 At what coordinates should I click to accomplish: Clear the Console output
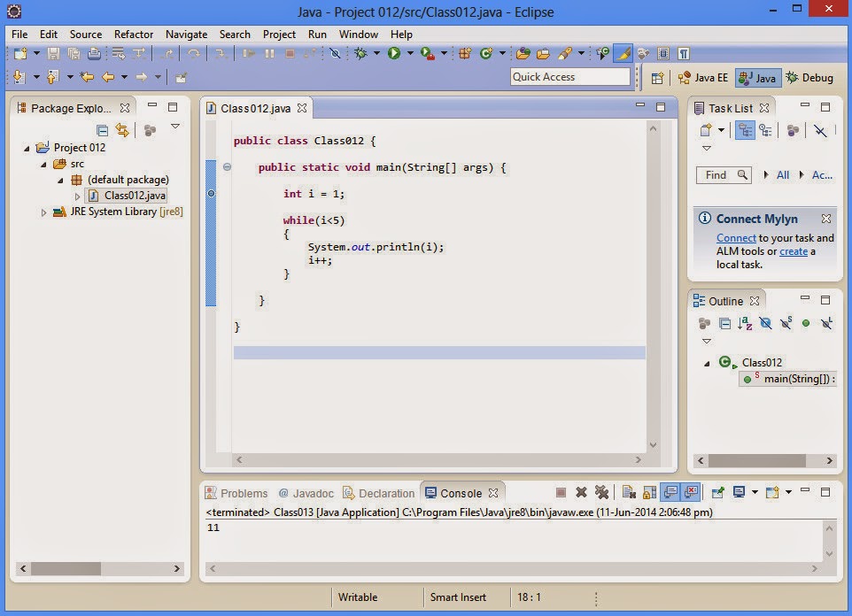[x=629, y=493]
